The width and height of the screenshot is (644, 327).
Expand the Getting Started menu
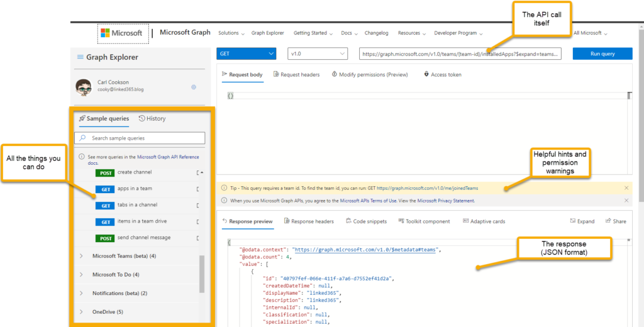point(313,33)
